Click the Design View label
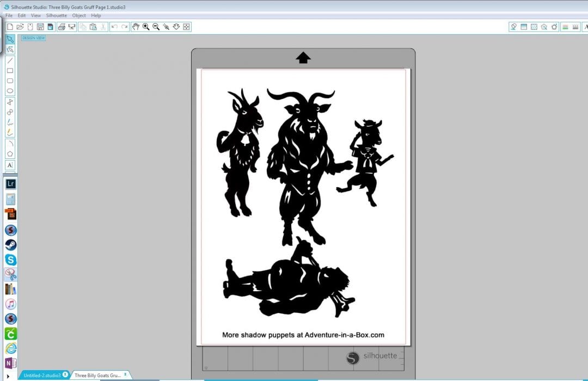The width and height of the screenshot is (588, 381). tap(33, 38)
